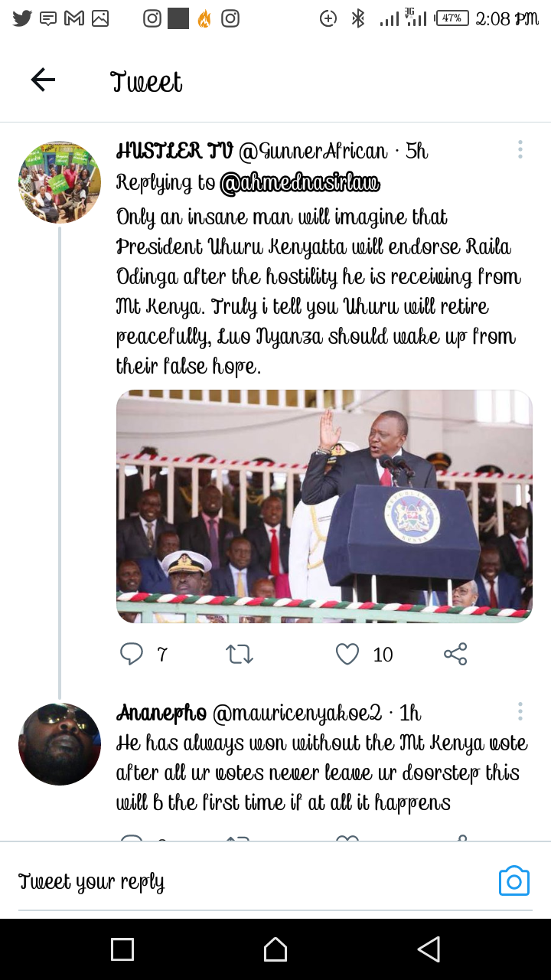
Task: Share the HUSTLER TV tweet
Action: point(455,654)
